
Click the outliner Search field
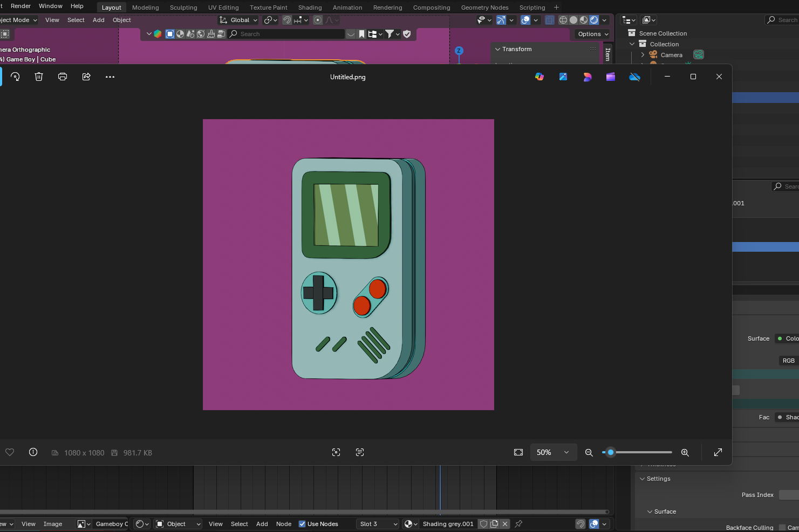pyautogui.click(x=782, y=20)
